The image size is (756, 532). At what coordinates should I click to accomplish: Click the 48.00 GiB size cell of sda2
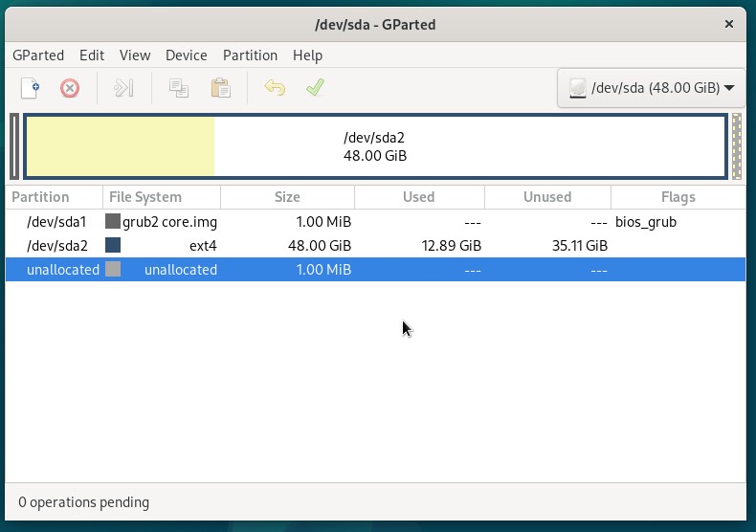[x=320, y=246]
